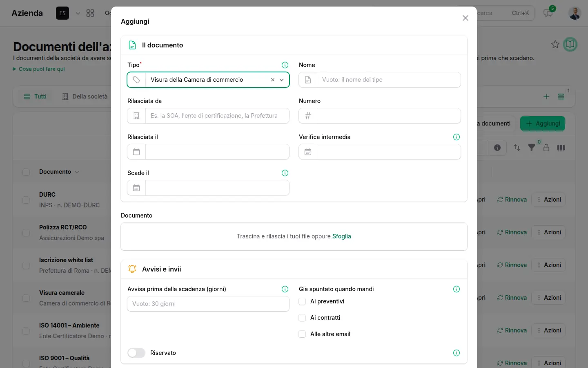The image size is (588, 368).
Task: Open Azioni menu for the DURC row
Action: point(549,200)
